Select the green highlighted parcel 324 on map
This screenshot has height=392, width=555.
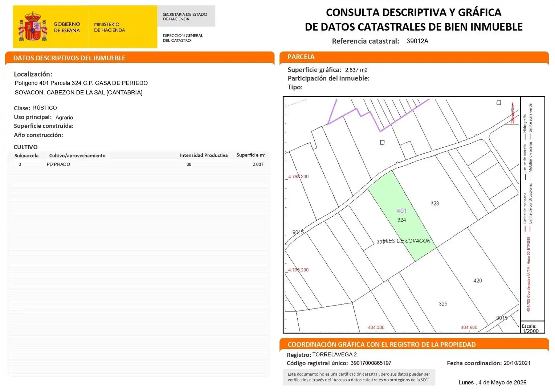[402, 216]
